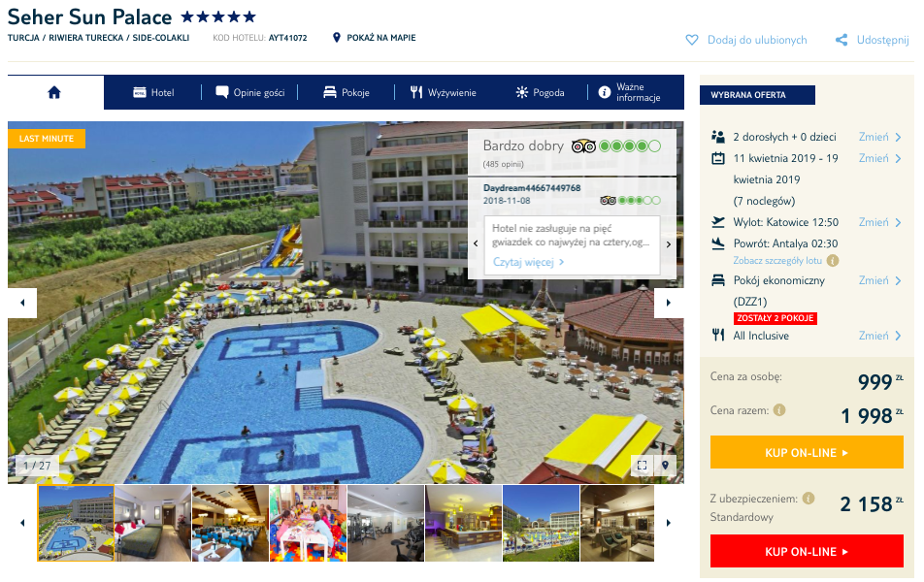Click the orange KUP ON-LINE button

[x=807, y=452]
